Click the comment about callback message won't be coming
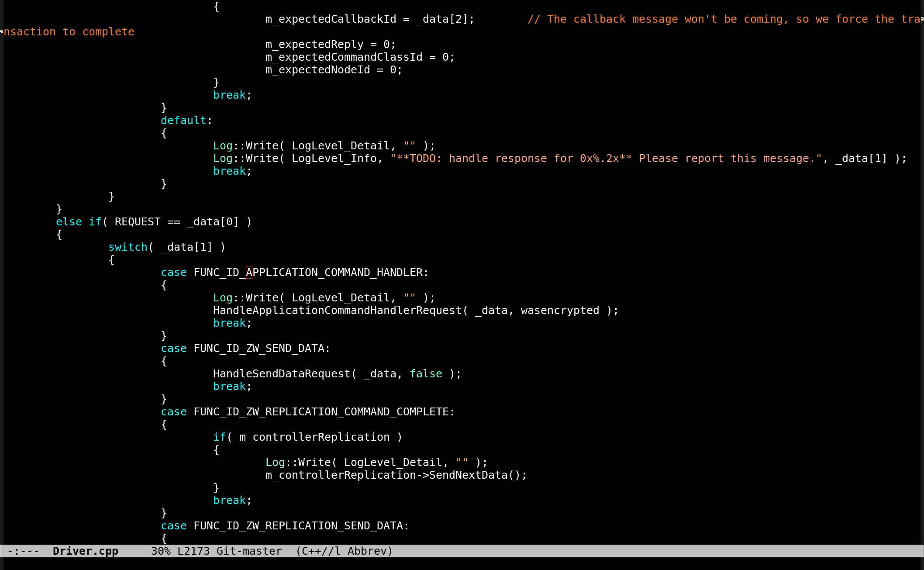 724,19
